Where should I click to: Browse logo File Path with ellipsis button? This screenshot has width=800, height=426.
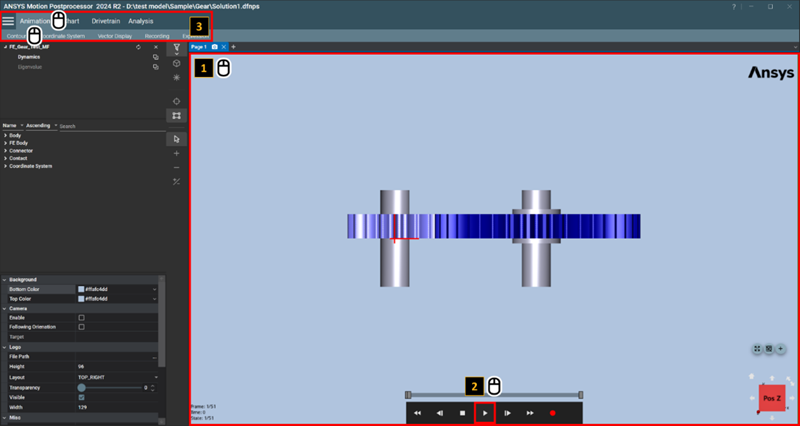pos(154,357)
